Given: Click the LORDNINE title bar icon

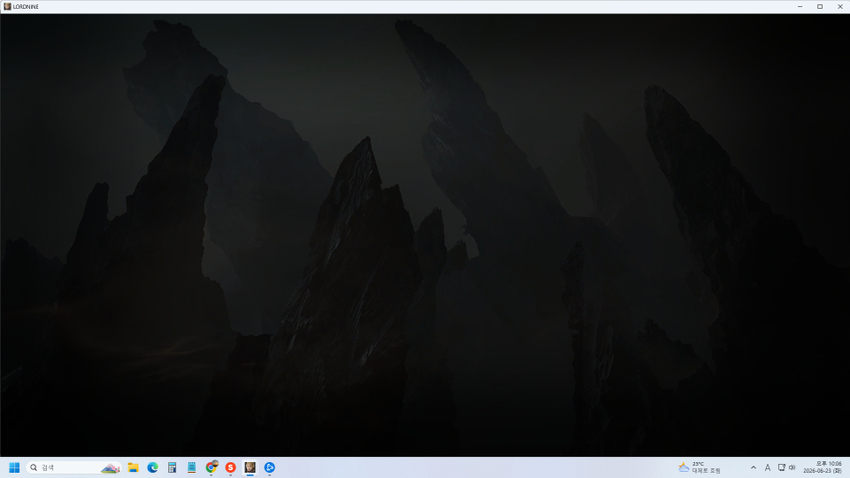Looking at the screenshot, I should click(7, 7).
